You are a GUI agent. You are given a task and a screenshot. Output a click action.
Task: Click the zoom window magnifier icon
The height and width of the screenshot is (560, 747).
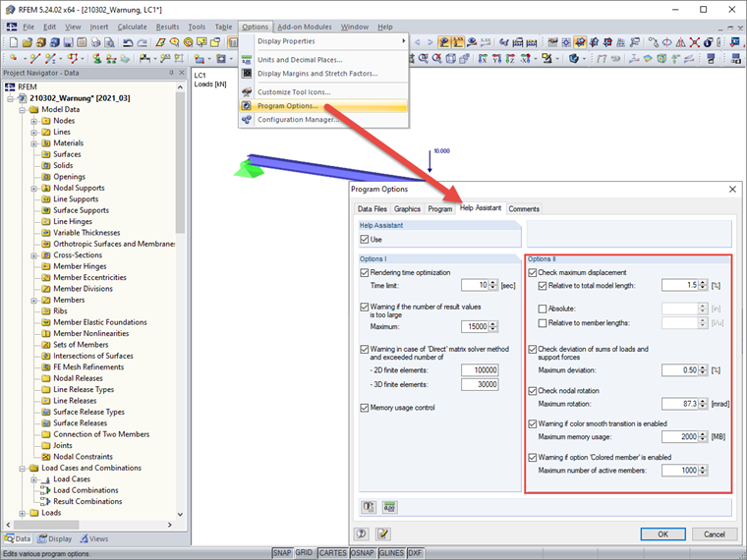click(x=423, y=59)
